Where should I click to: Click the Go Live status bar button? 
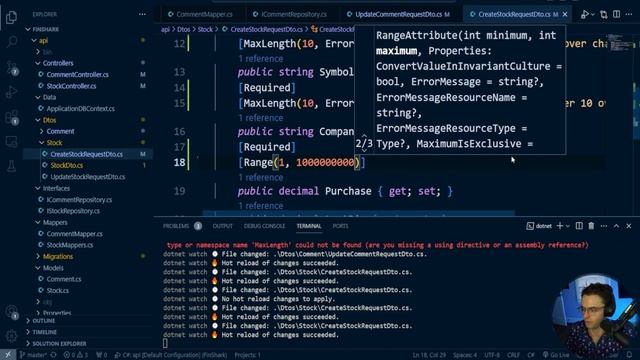(556, 355)
